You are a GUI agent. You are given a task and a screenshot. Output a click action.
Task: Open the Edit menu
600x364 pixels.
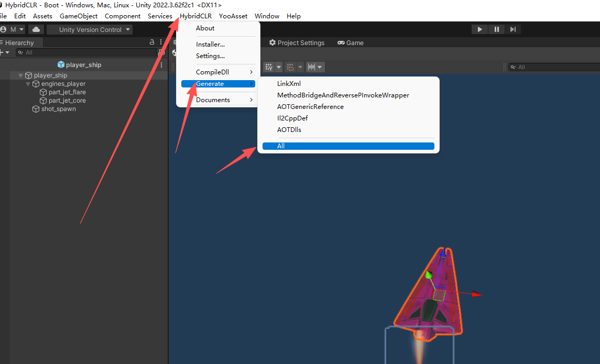pyautogui.click(x=20, y=16)
